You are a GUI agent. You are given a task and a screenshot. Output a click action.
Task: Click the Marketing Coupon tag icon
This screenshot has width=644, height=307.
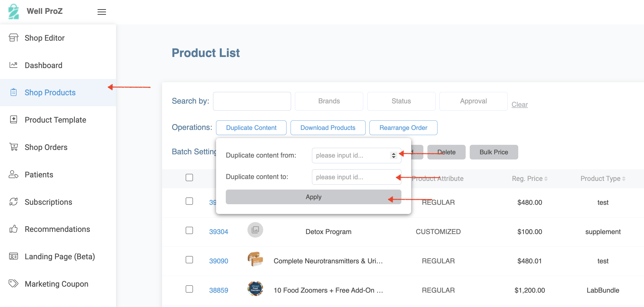(14, 284)
